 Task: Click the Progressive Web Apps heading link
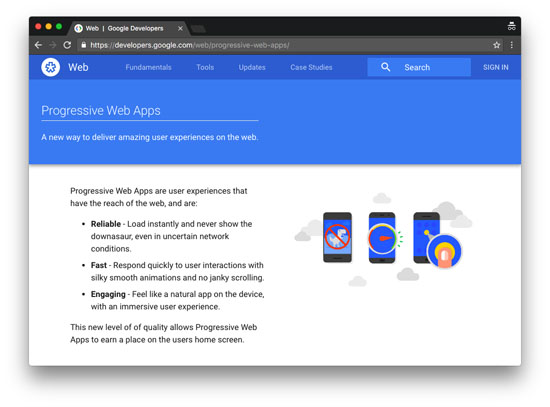point(101,111)
